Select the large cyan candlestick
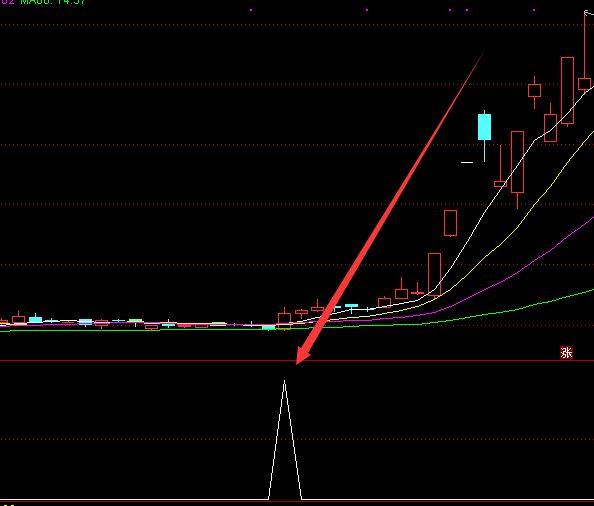The height and width of the screenshot is (506, 594). click(484, 127)
